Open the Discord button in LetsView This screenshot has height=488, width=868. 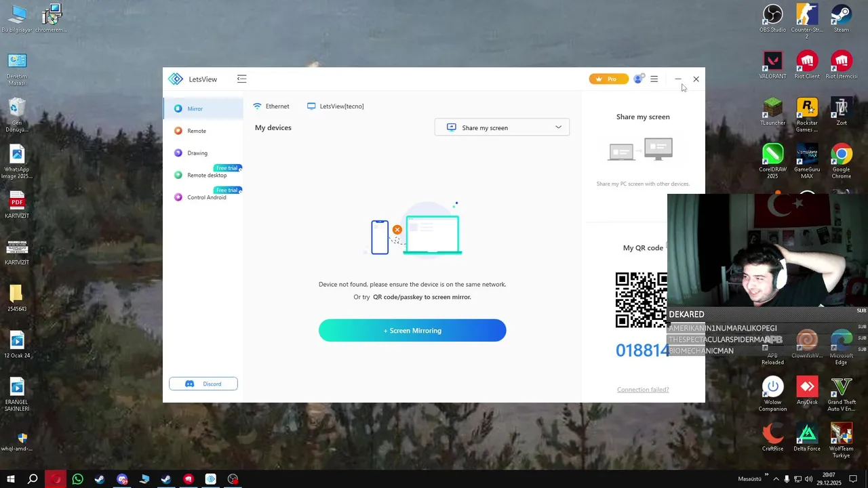coord(203,384)
